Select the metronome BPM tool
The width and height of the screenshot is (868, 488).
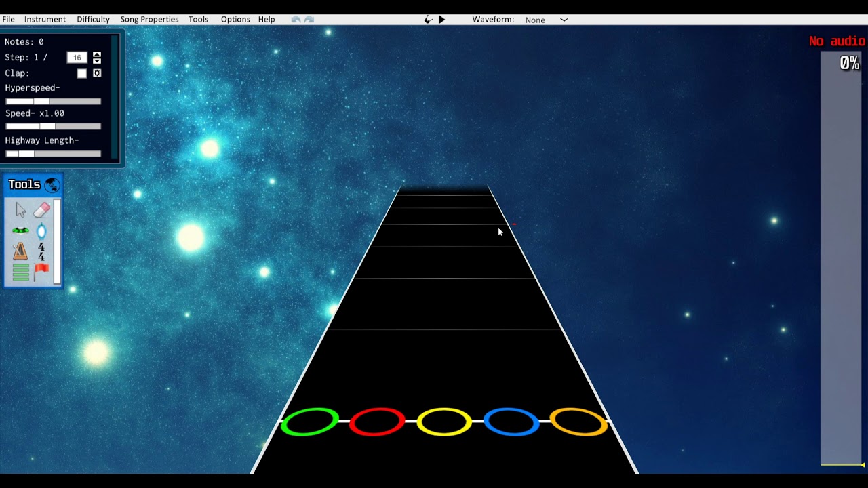tap(20, 251)
